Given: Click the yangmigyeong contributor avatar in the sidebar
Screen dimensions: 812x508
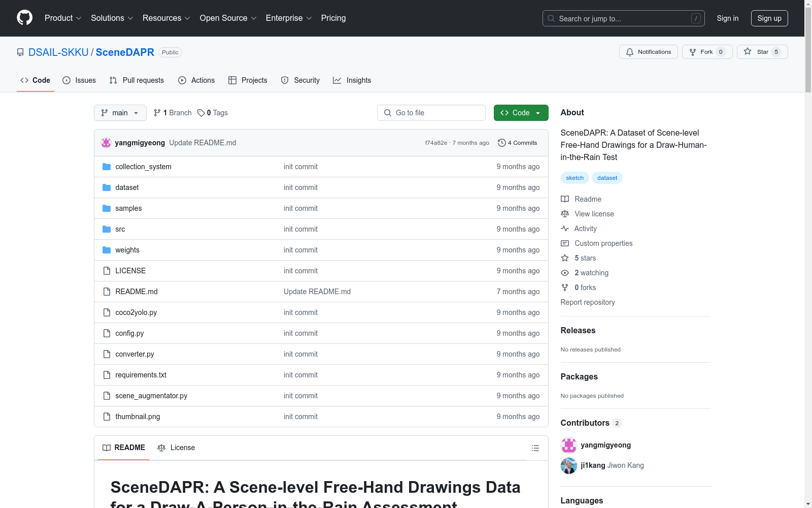Looking at the screenshot, I should [569, 445].
